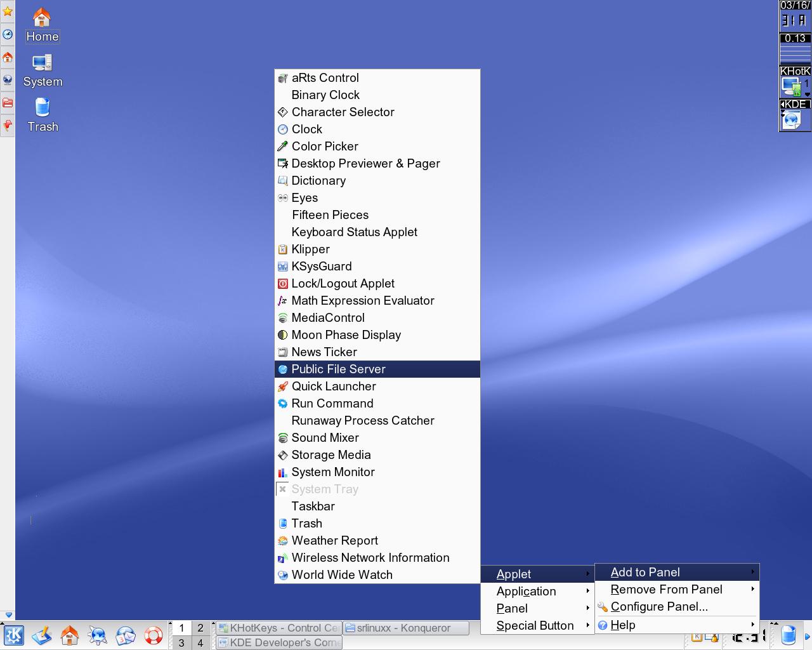
Task: Click the Quick Launcher rocket icon
Action: coord(283,387)
